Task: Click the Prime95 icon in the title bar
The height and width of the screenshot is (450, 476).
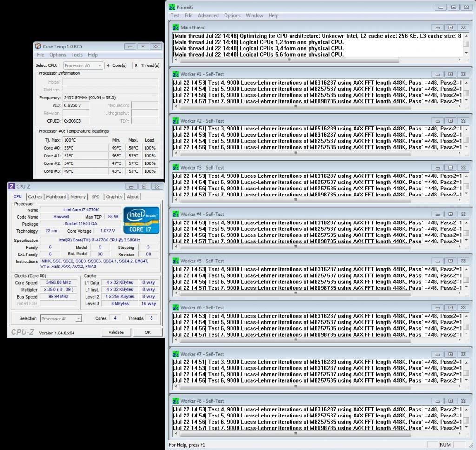Action: [x=172, y=7]
